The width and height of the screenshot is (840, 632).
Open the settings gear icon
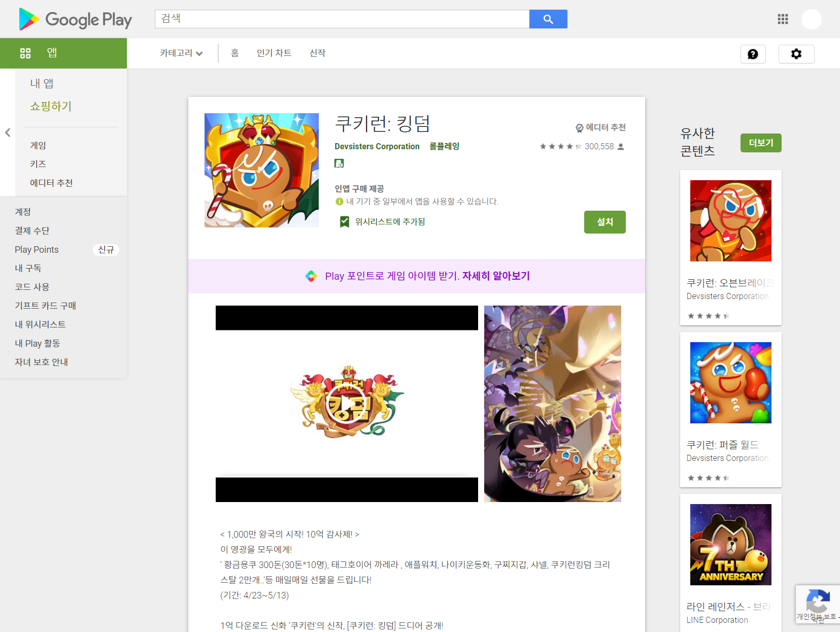click(x=796, y=54)
